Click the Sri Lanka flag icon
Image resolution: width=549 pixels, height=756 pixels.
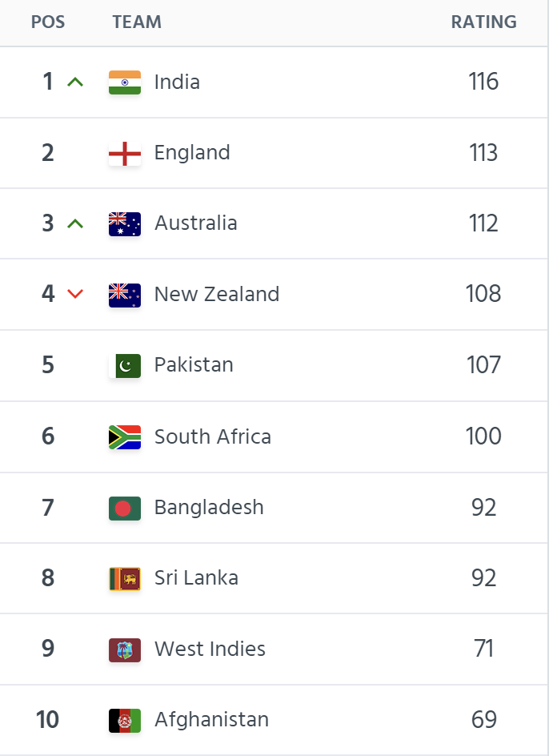pos(125,579)
